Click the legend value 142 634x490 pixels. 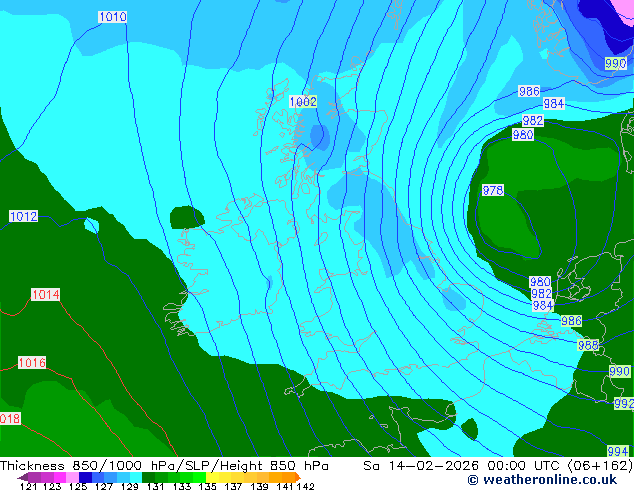click(306, 486)
